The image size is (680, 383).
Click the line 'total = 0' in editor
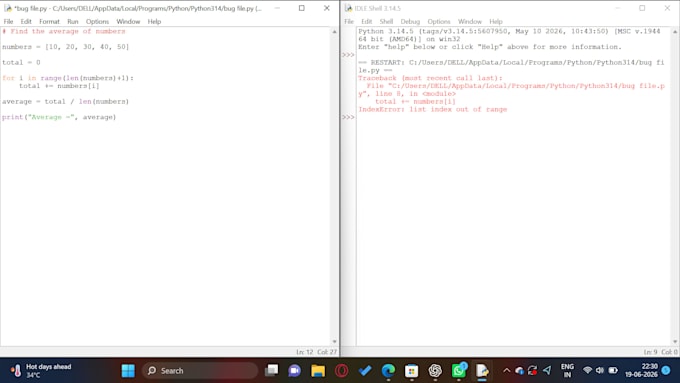(x=21, y=62)
